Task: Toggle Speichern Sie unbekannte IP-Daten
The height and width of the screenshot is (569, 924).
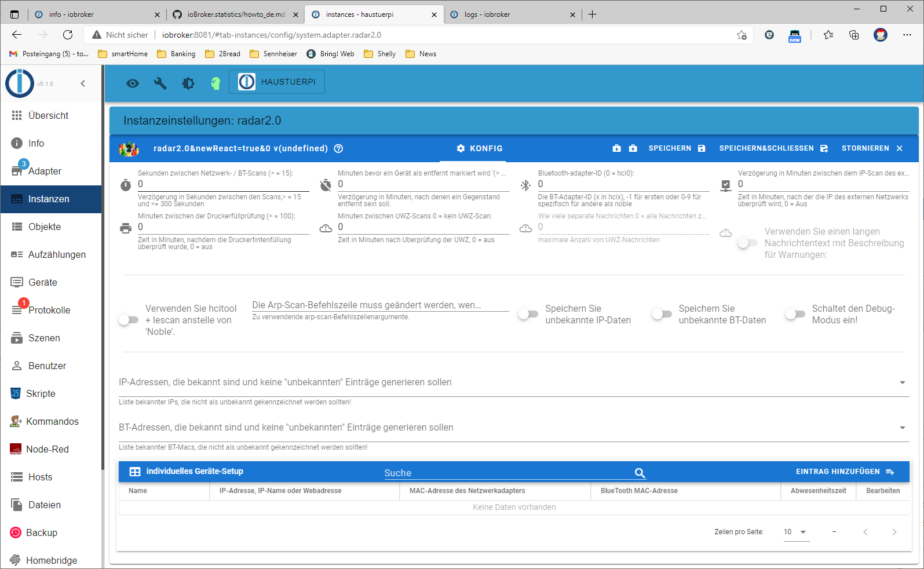Action: point(528,314)
